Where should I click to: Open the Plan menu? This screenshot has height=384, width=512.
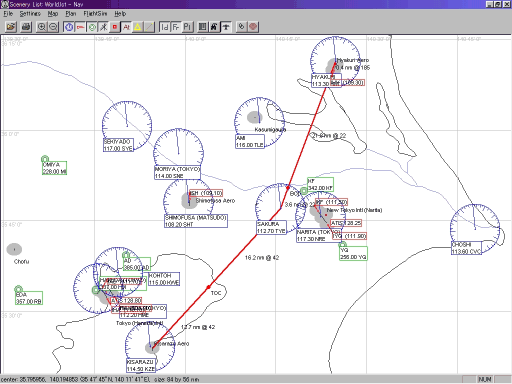[71, 14]
